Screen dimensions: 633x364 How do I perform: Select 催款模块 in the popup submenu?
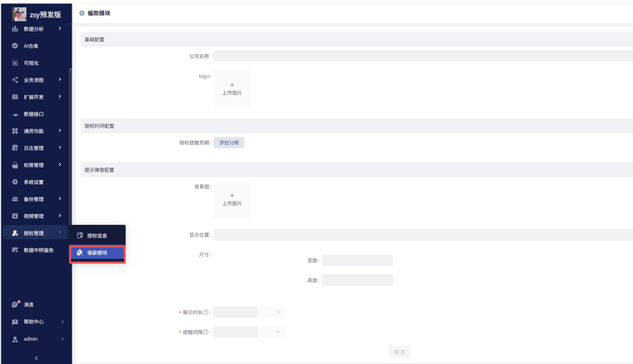coord(97,252)
